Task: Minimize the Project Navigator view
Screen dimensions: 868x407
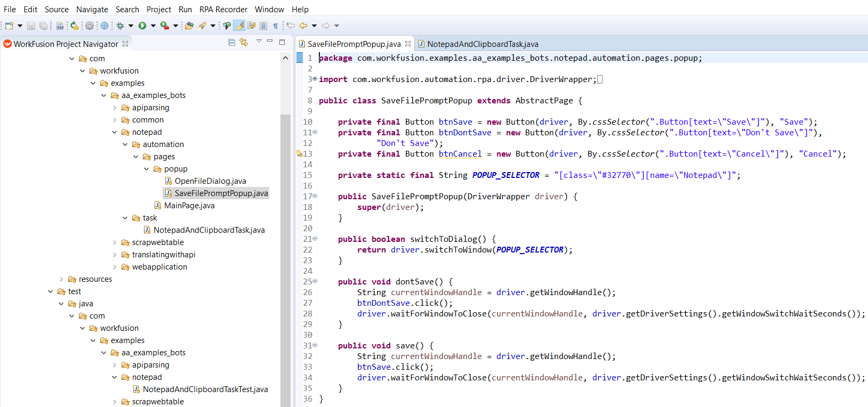Action: click(x=270, y=42)
